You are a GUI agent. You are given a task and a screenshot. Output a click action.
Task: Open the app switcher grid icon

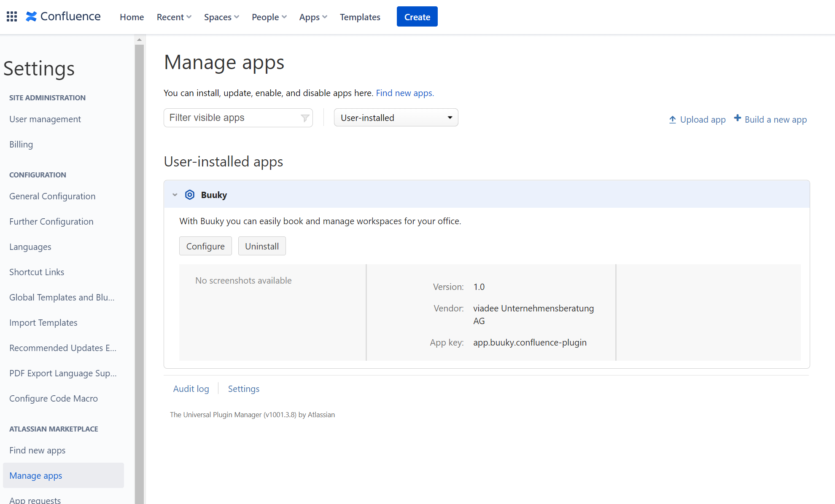click(x=12, y=16)
